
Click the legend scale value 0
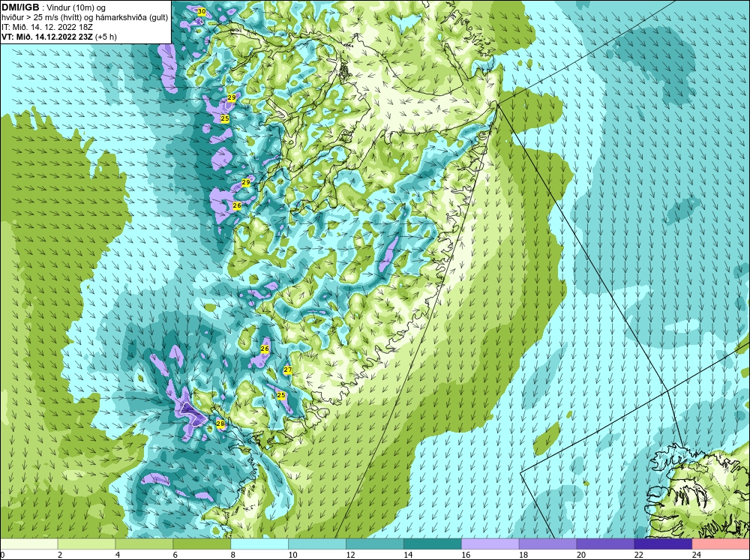pos(2,555)
